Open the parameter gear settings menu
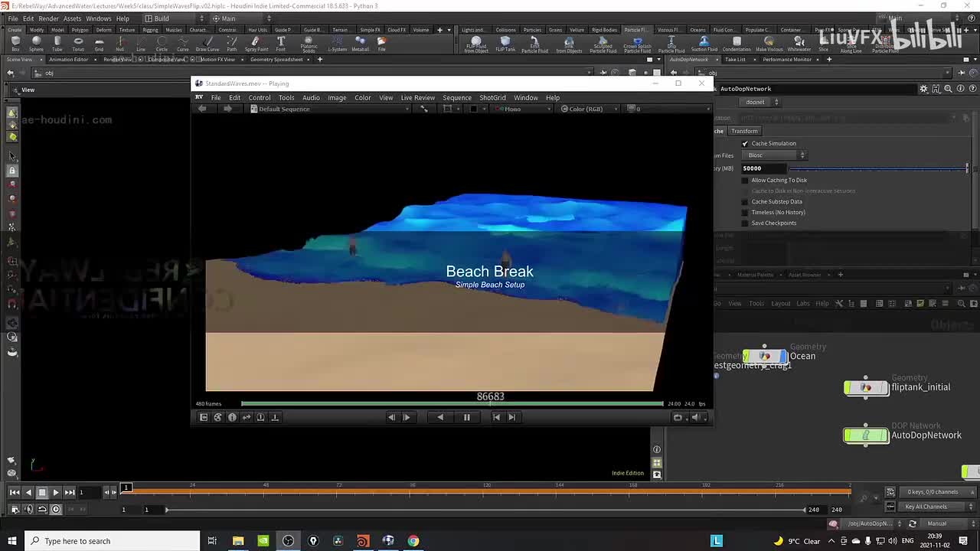Image resolution: width=980 pixels, height=551 pixels. click(x=923, y=89)
